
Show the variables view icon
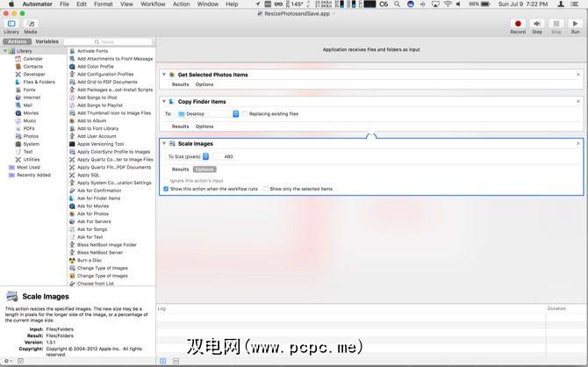176,361
